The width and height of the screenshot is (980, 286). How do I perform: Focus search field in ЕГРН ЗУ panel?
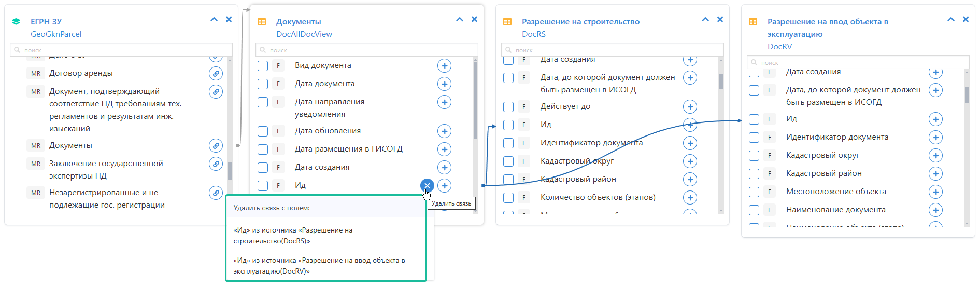pos(121,50)
